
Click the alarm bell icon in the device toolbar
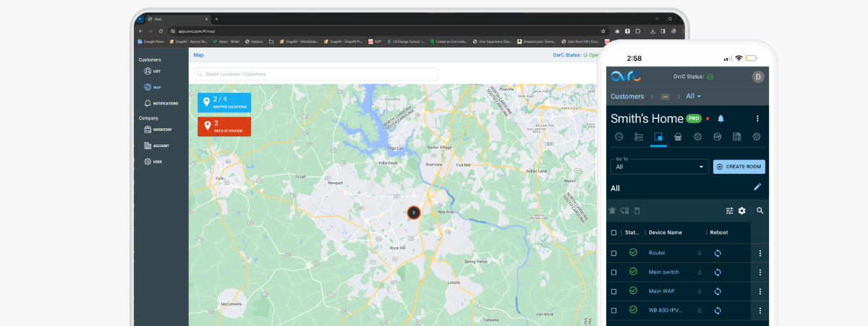[613, 211]
